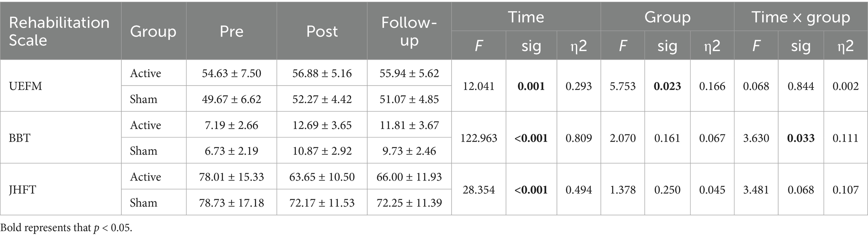Click the F subheader under Time
The width and height of the screenshot is (868, 237).
pyautogui.click(x=478, y=46)
